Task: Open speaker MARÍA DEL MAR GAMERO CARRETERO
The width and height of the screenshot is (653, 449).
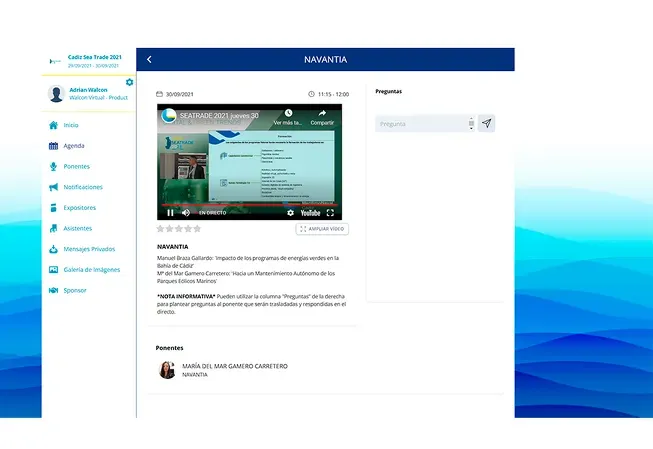Action: [x=235, y=366]
